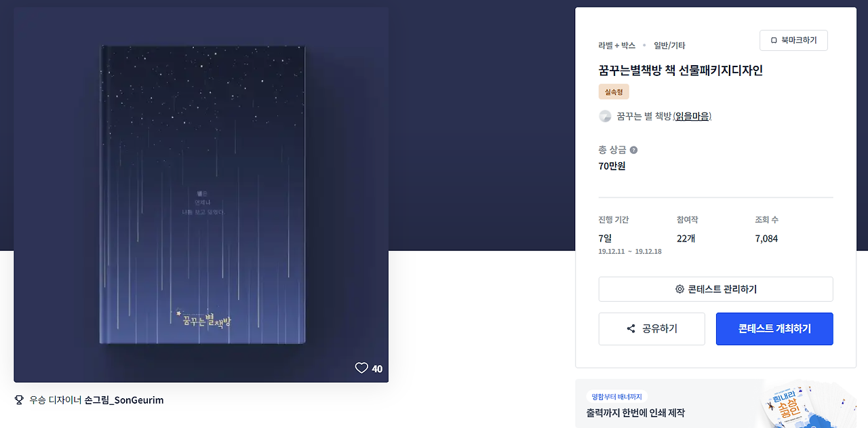Click the book cover design image
868x428 pixels.
click(201, 195)
